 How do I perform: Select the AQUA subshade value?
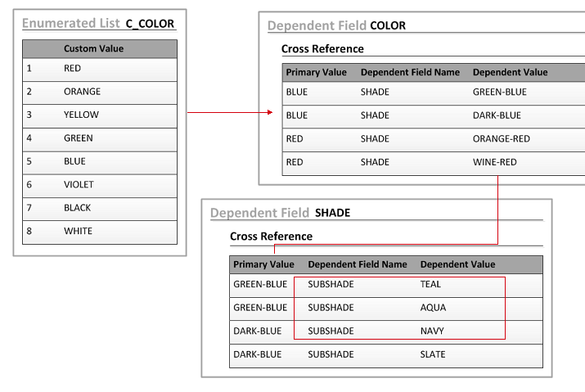click(x=433, y=308)
